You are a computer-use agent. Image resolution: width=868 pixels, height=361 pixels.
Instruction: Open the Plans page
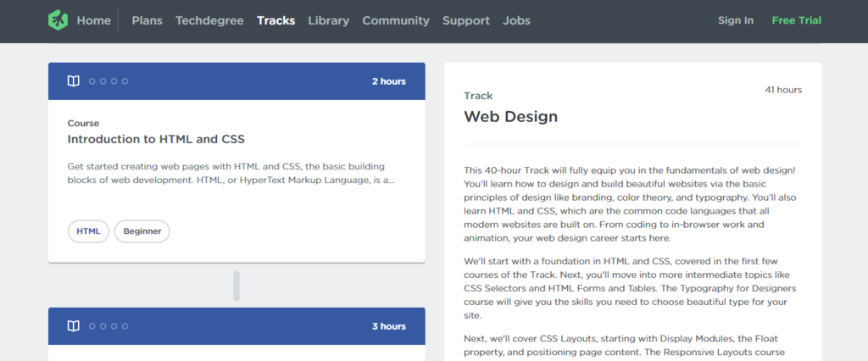(x=147, y=20)
